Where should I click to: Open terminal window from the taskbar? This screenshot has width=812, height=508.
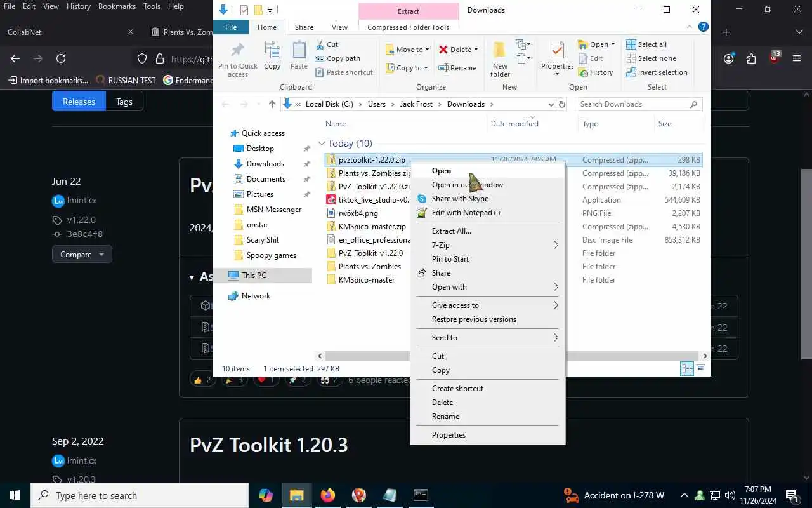[x=421, y=495]
